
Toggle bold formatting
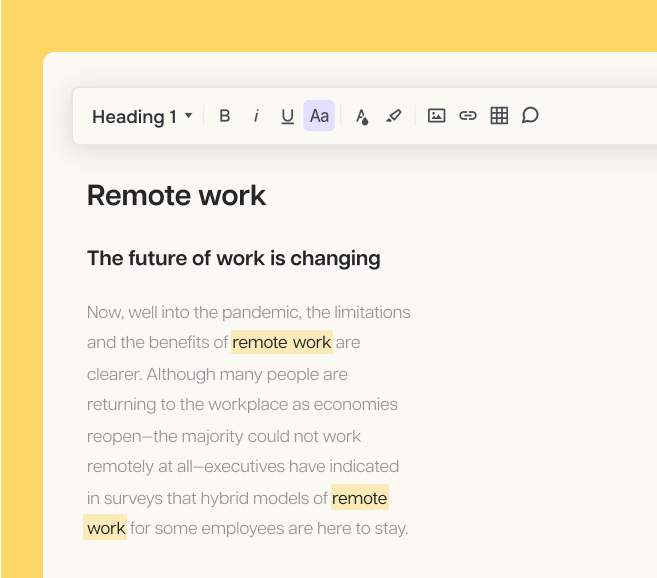click(225, 116)
